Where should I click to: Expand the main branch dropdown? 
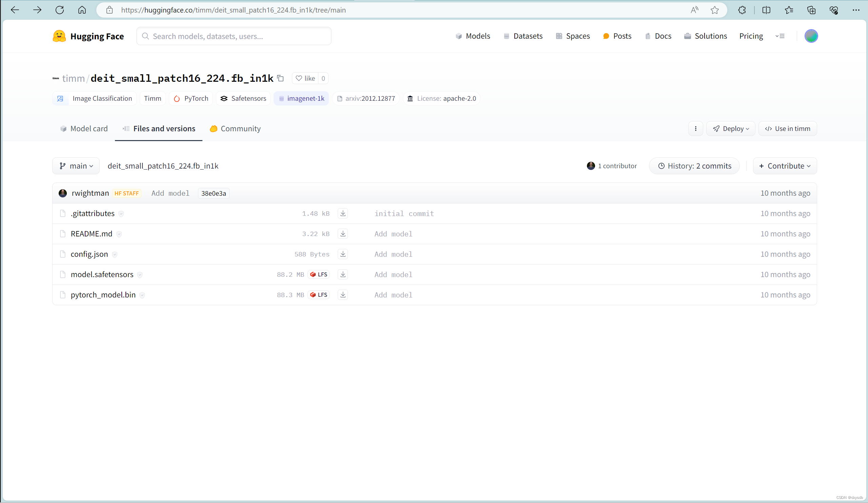[76, 166]
